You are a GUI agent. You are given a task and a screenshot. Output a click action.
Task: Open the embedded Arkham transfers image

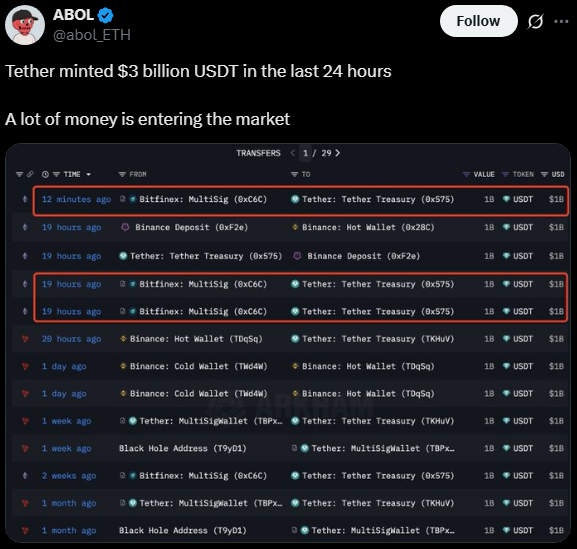coord(288,343)
